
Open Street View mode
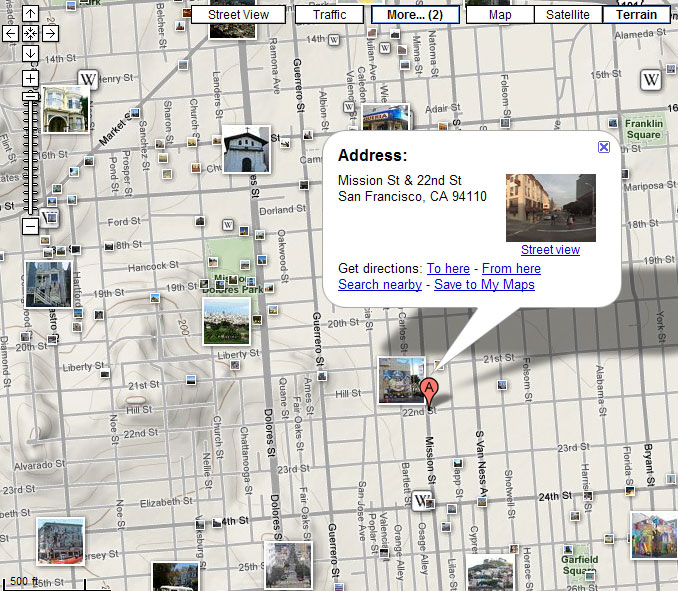click(x=238, y=15)
